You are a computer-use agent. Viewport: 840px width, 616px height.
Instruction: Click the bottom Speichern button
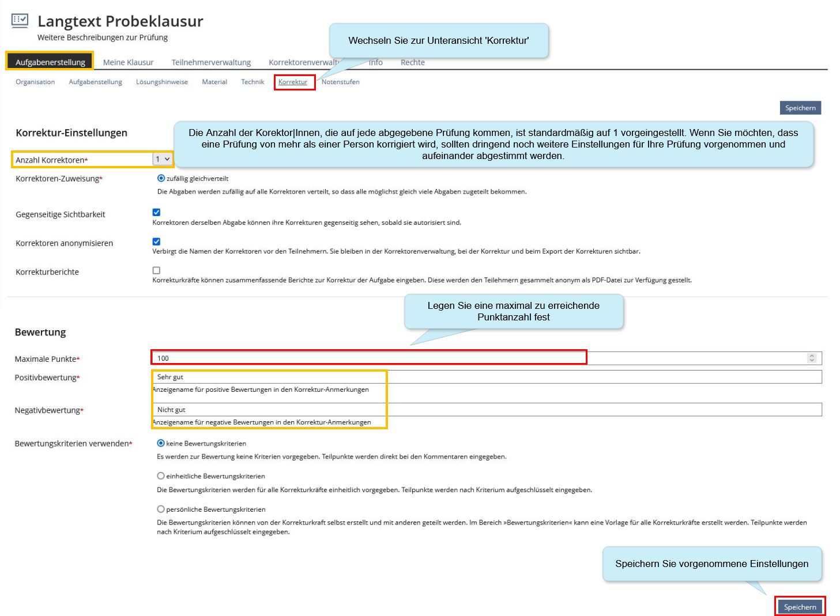click(800, 607)
